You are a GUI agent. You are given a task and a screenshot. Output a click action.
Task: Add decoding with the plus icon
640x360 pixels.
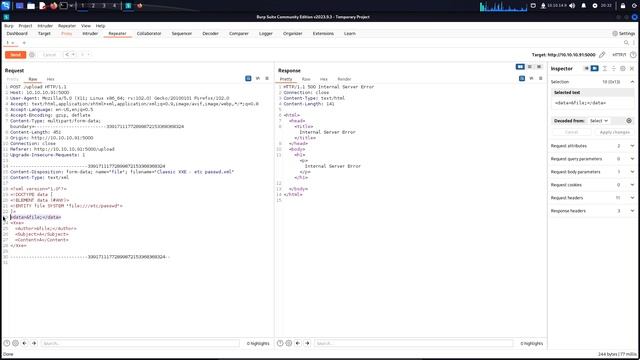coord(629,121)
